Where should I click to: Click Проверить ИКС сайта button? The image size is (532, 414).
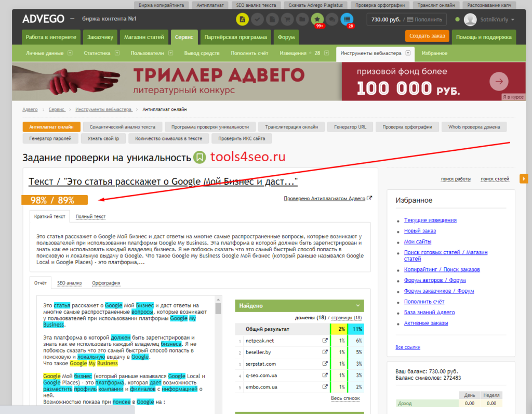point(242,138)
